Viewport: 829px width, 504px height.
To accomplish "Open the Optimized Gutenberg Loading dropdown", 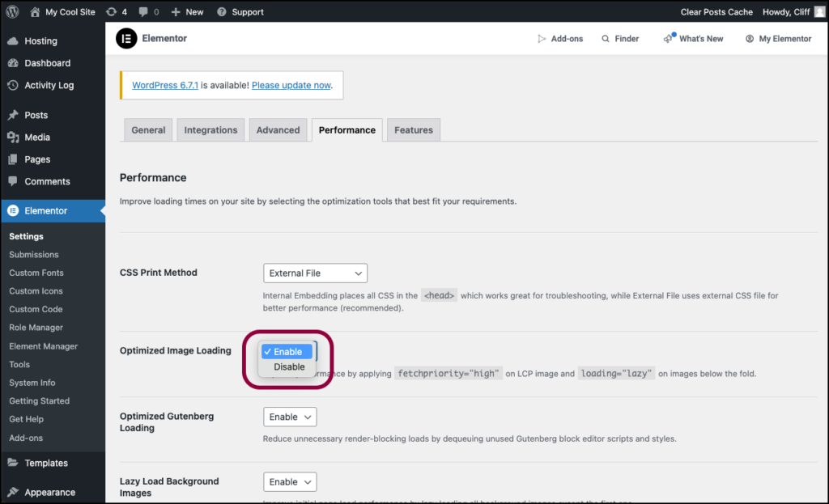I will click(x=289, y=416).
